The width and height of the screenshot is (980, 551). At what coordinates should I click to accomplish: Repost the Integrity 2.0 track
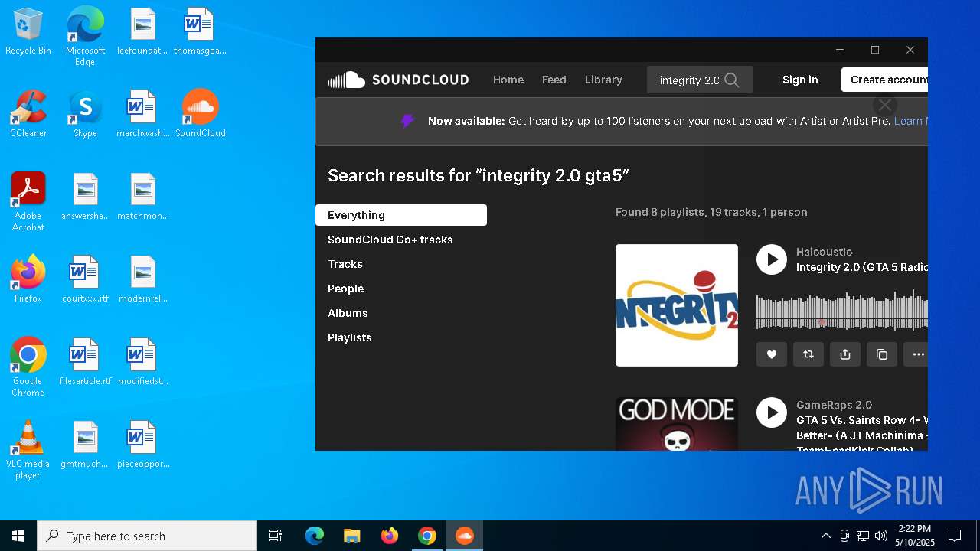[808, 354]
